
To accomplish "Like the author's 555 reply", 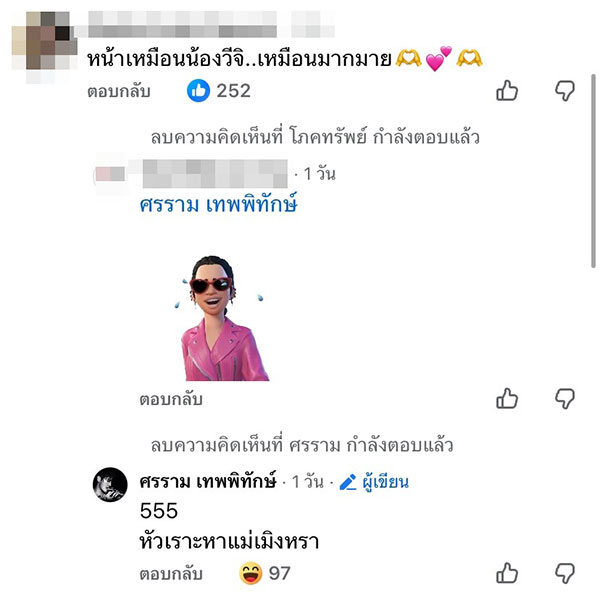I will pyautogui.click(x=507, y=573).
